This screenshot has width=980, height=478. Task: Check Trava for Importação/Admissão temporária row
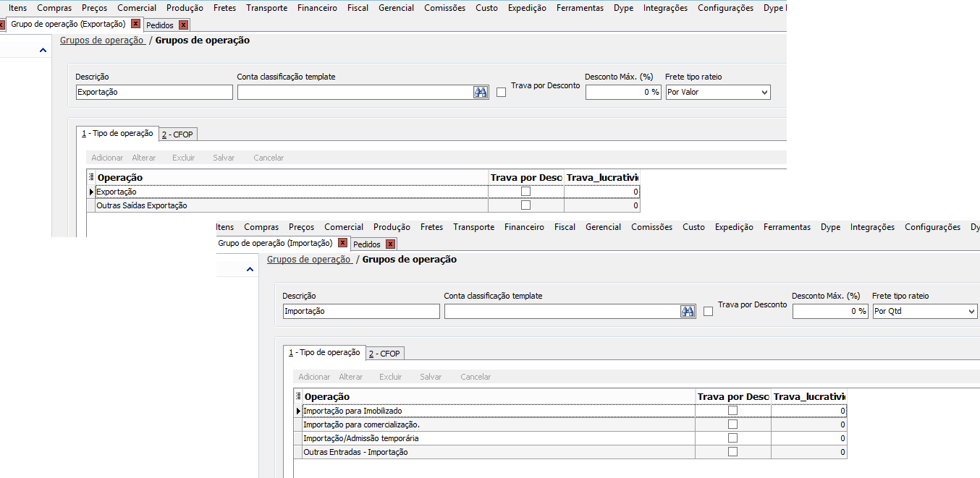click(732, 438)
